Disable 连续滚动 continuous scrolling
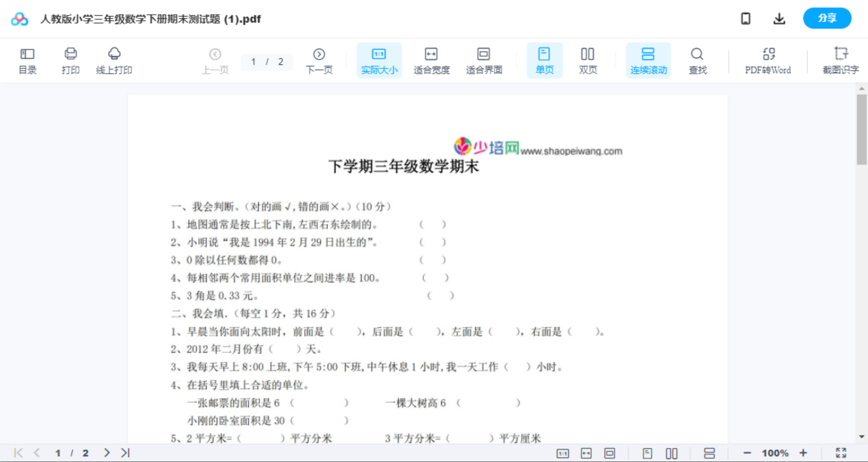 [x=648, y=60]
